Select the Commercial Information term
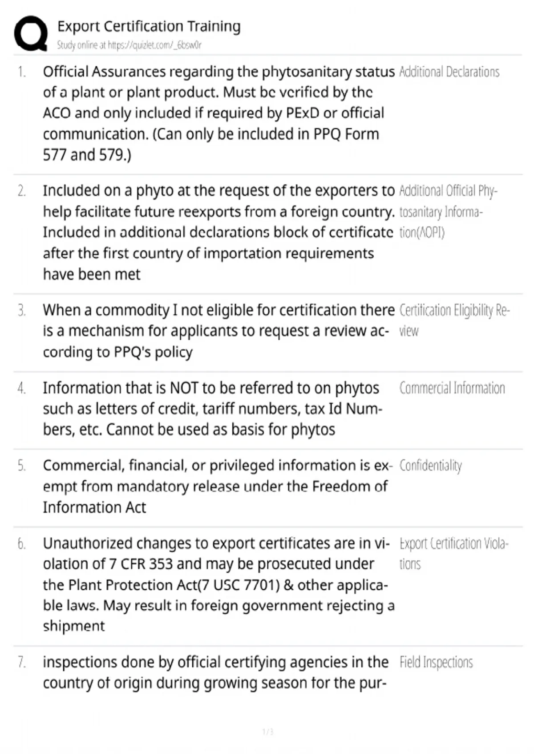Image resolution: width=534 pixels, height=756 pixels. click(x=452, y=388)
